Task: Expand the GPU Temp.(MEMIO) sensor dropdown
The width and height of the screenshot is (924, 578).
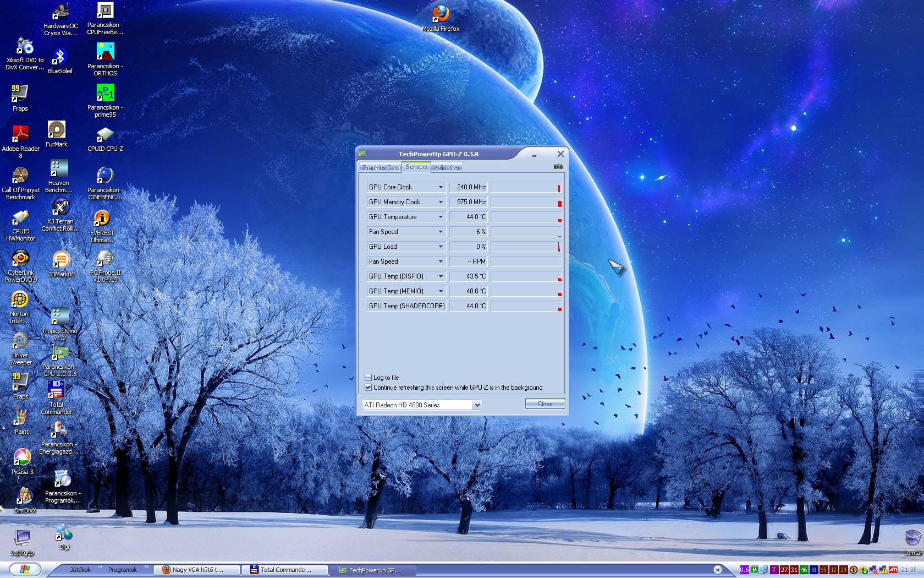Action: (441, 291)
